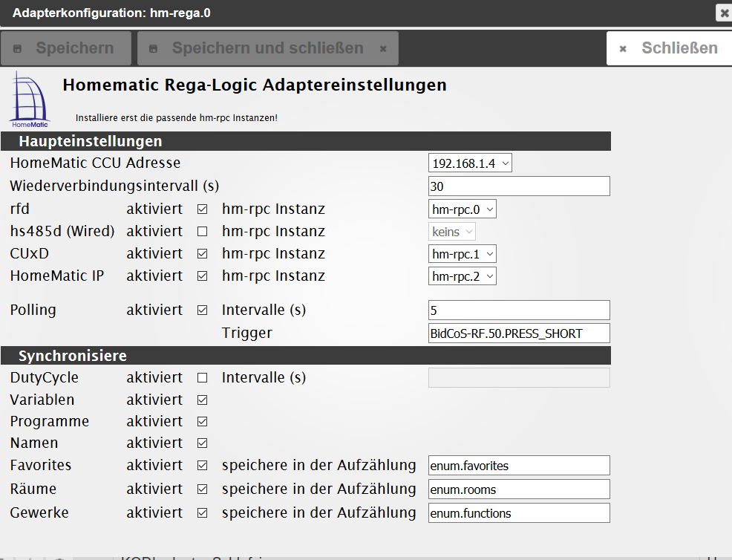Click Speichern und schließen button

(268, 48)
